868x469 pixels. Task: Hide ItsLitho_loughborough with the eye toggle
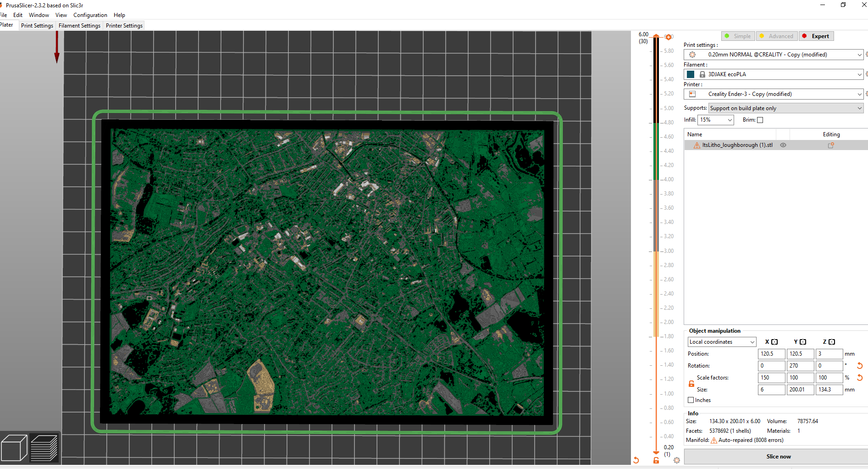783,145
